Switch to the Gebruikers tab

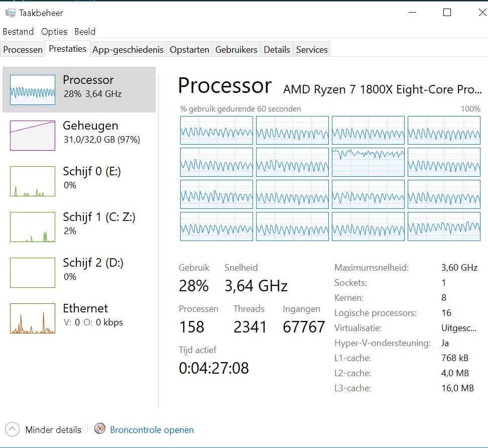(x=236, y=50)
